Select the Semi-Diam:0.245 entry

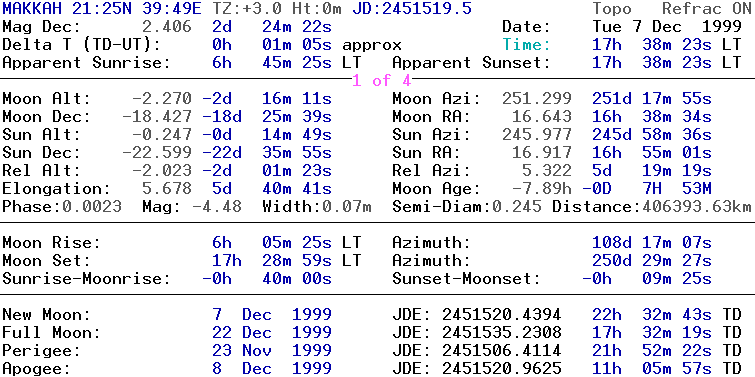point(467,207)
